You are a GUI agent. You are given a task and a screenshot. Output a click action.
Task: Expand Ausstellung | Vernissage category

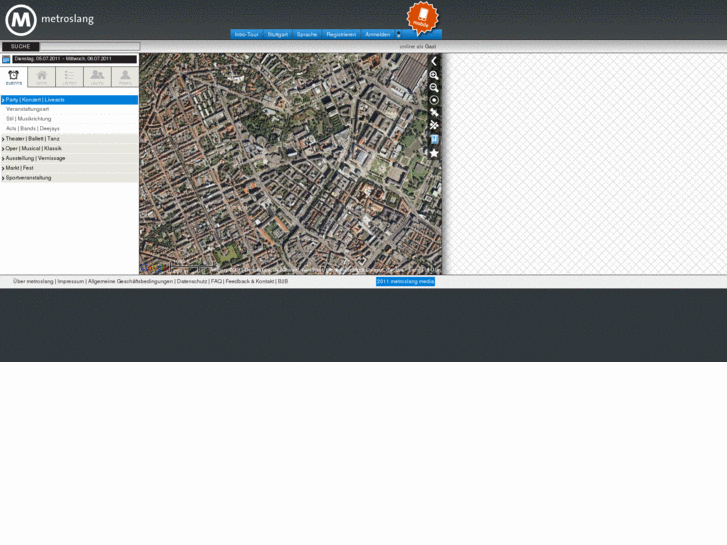(70, 158)
